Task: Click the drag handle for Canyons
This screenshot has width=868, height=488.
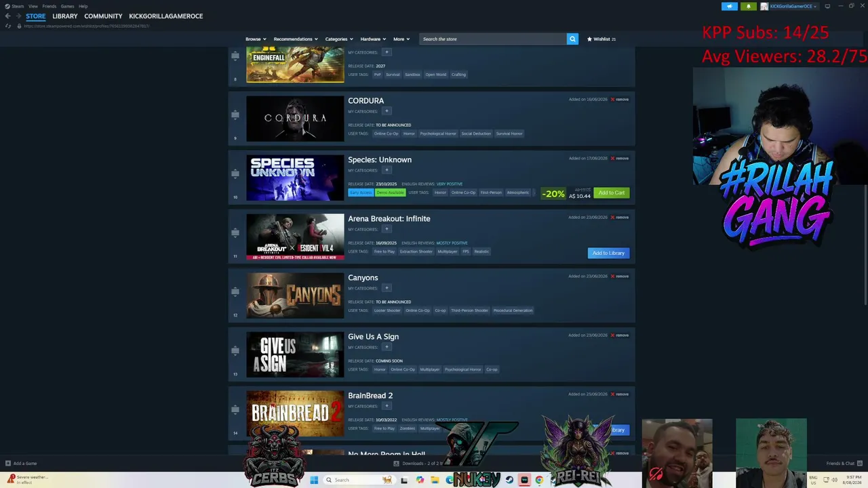Action: point(235,291)
